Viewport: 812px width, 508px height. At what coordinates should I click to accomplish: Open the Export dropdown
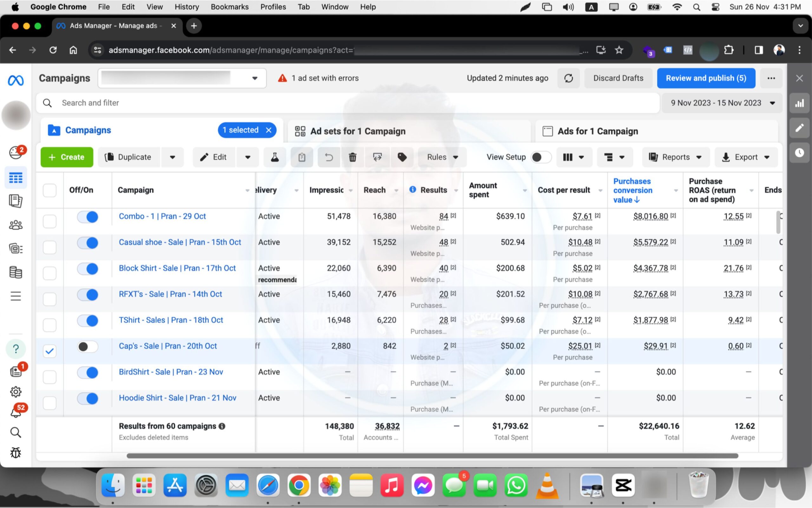pyautogui.click(x=746, y=157)
